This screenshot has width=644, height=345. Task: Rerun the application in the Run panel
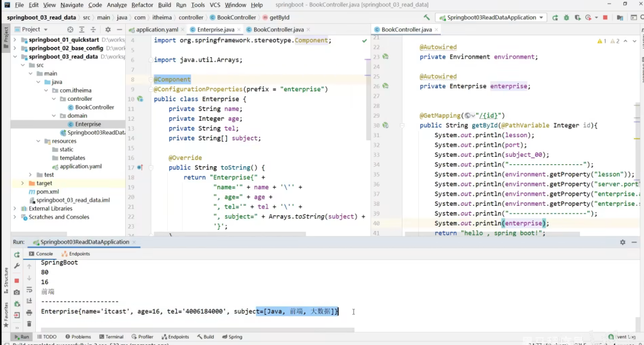[x=17, y=254]
